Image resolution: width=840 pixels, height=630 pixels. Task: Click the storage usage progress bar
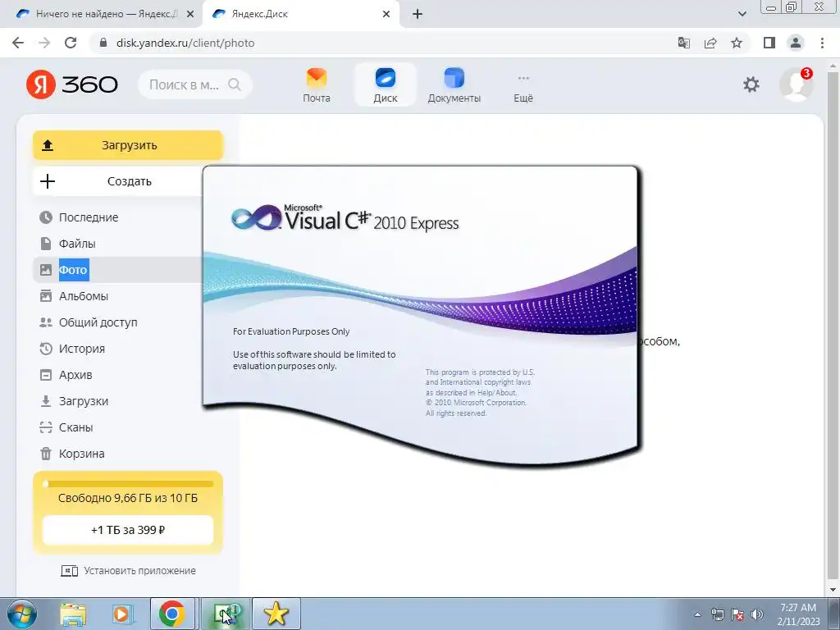click(x=127, y=484)
